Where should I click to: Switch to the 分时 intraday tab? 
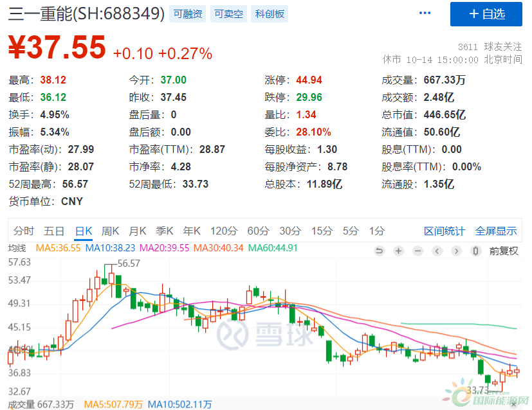click(24, 231)
